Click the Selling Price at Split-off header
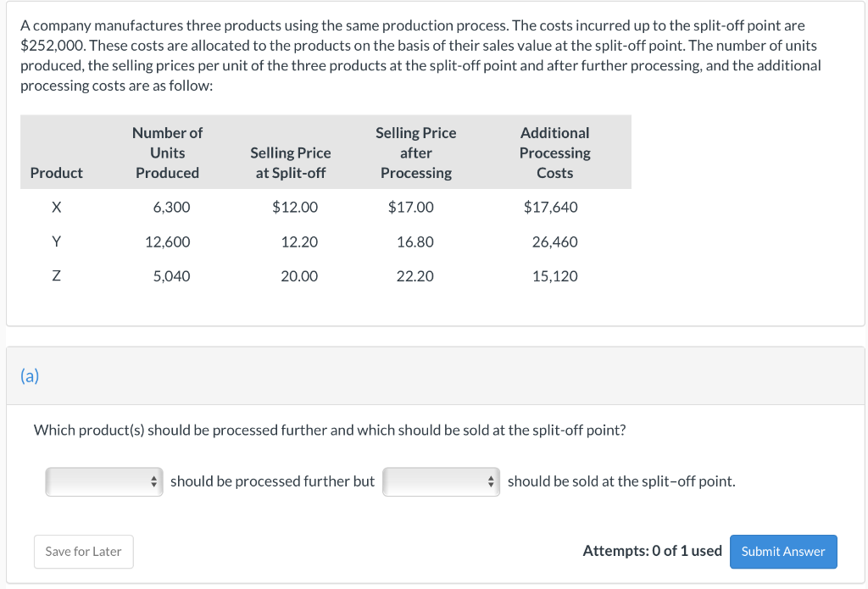The image size is (868, 589). [290, 163]
